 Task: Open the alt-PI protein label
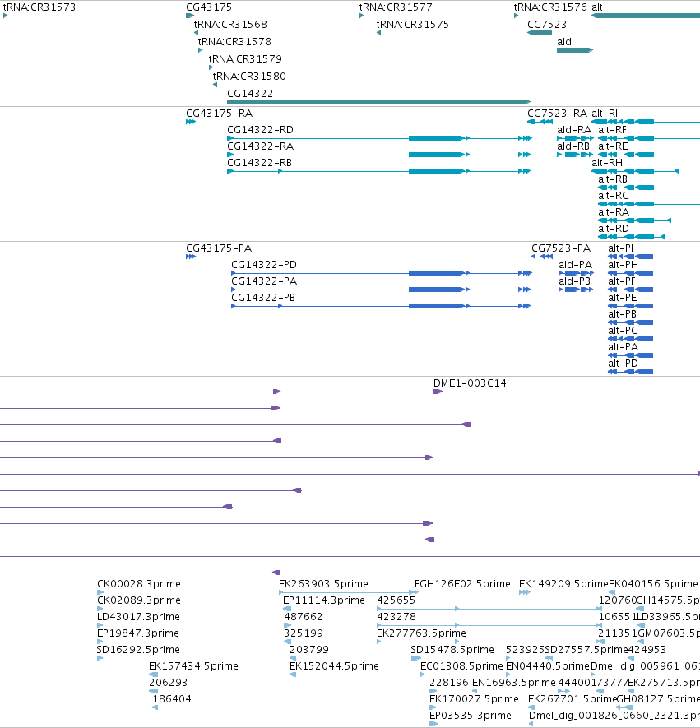[x=621, y=248]
